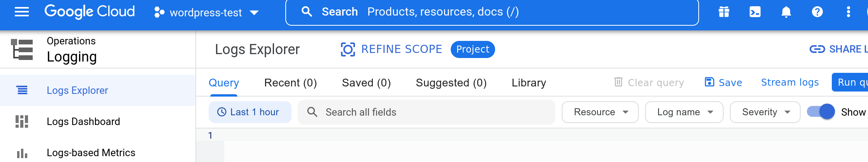Image resolution: width=868 pixels, height=162 pixels.
Task: Open the Severity dropdown filter
Action: pos(765,112)
